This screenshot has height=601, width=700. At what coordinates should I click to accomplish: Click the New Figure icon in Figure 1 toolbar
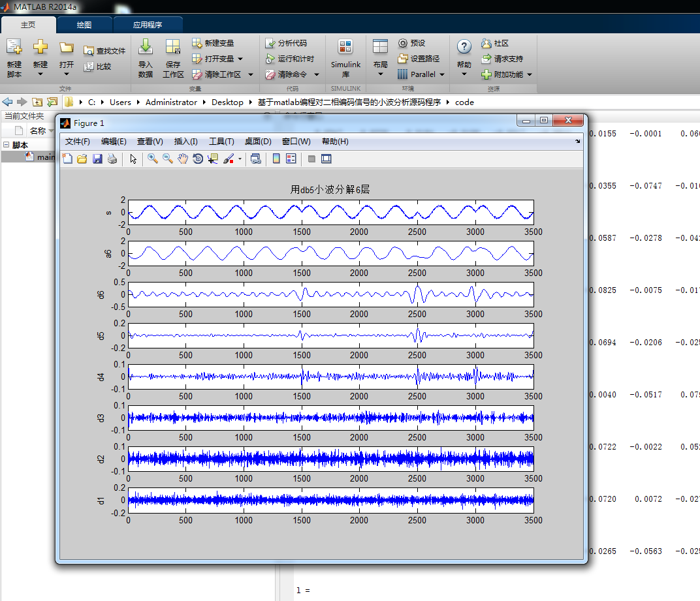coord(67,159)
